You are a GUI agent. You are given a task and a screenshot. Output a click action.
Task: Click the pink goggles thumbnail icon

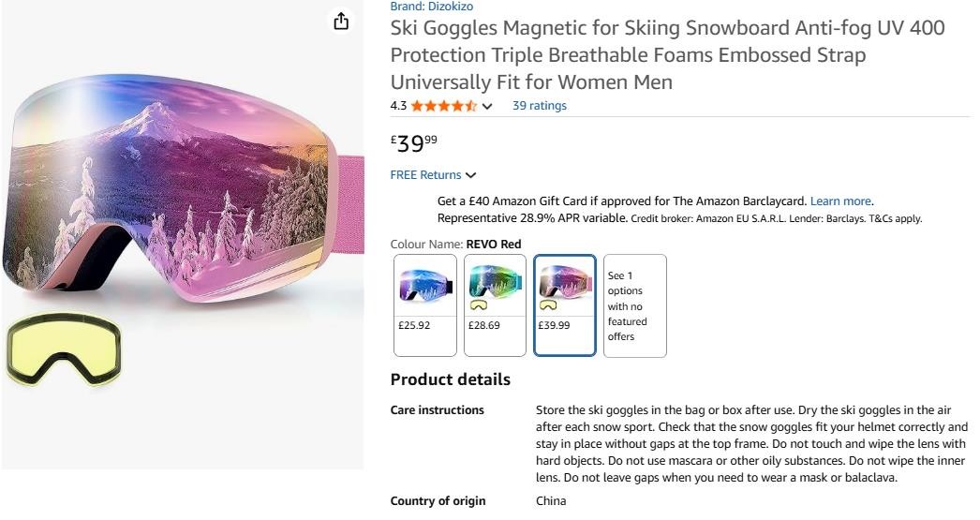[x=565, y=280]
